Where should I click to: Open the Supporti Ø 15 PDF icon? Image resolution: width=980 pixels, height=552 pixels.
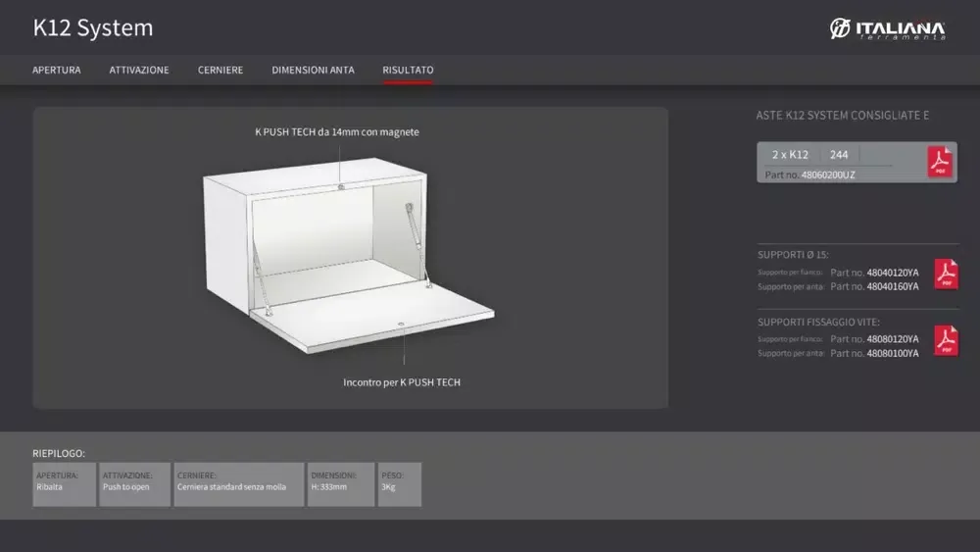tap(947, 274)
